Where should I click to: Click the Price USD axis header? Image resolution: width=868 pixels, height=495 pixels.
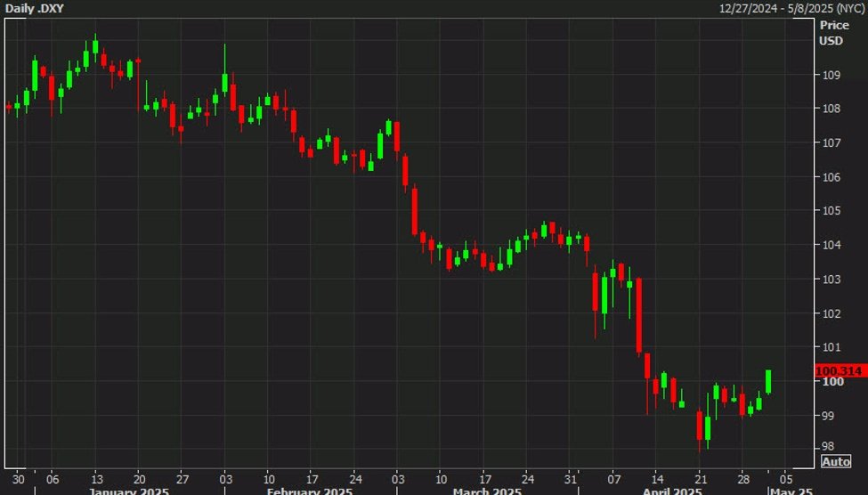(x=833, y=33)
